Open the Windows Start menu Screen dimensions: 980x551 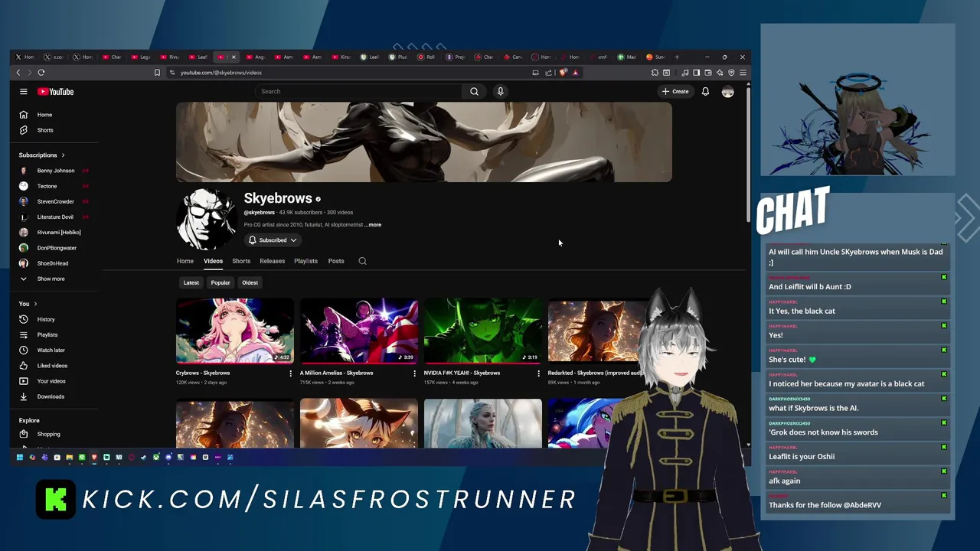point(20,458)
